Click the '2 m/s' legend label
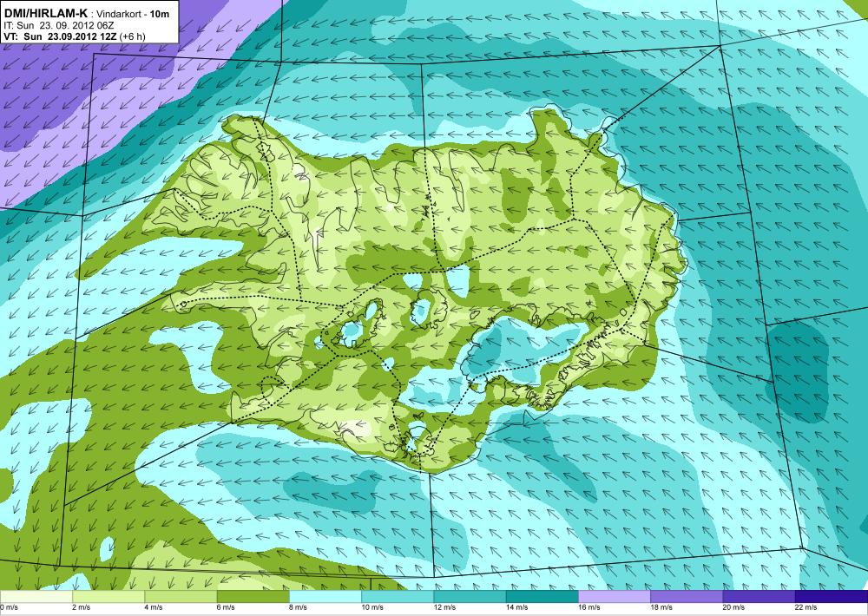Viewport: 868px width, 616px height. tap(81, 607)
